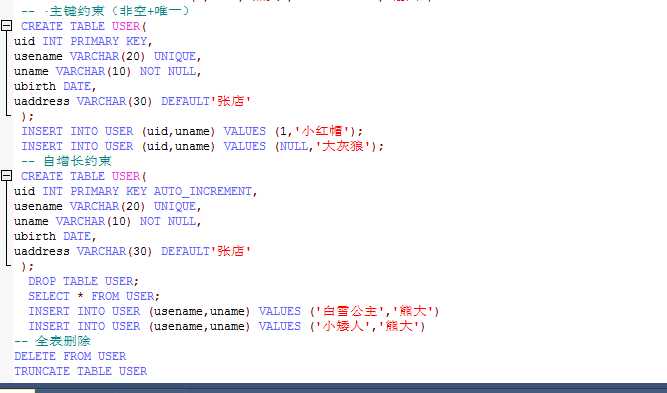The height and width of the screenshot is (393, 667).
Task: Place the cursor on 'DELETE FROM USER'
Action: [x=70, y=356]
